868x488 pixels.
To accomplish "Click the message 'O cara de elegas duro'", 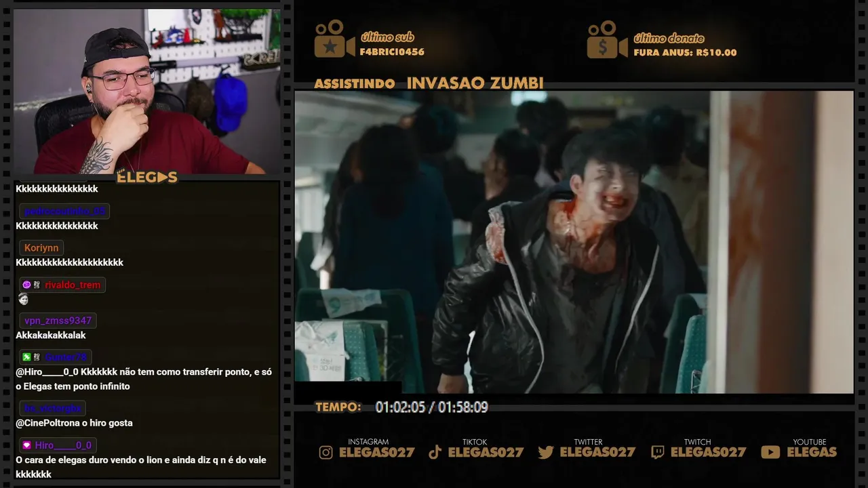I will (x=141, y=467).
